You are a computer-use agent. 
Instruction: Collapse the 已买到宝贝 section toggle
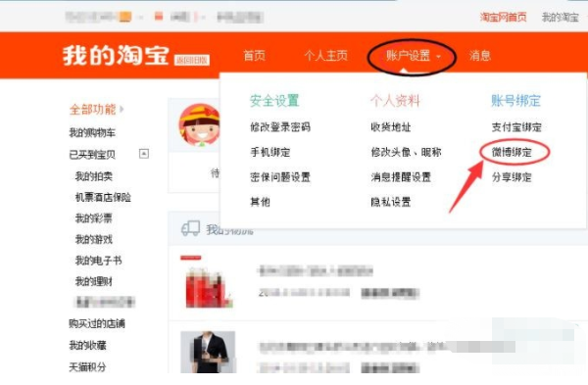[x=144, y=154]
